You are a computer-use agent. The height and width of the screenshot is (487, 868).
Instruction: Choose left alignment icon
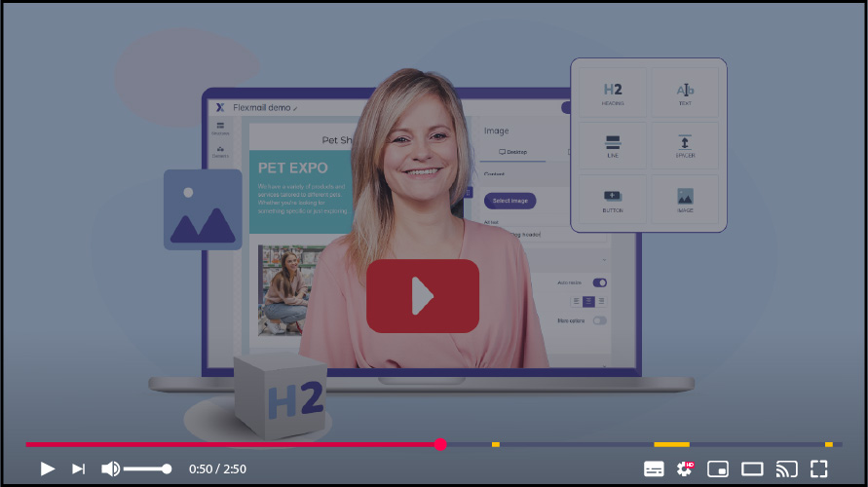[x=577, y=302]
